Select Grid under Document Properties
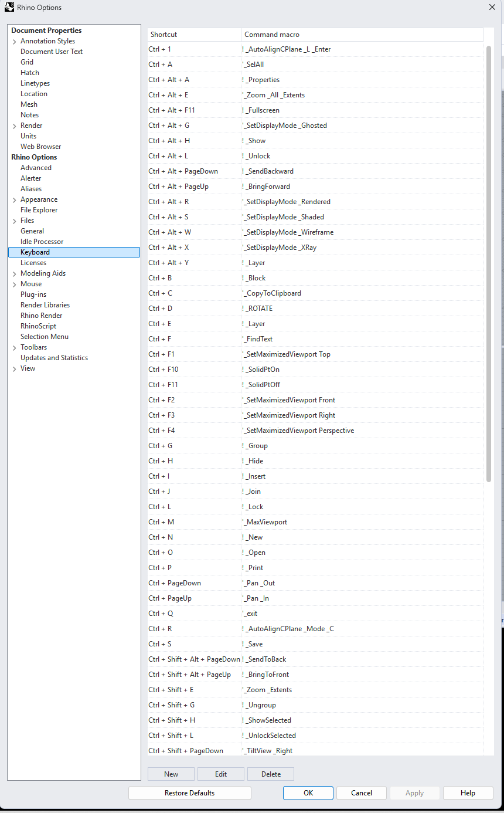504x813 pixels. click(x=28, y=62)
